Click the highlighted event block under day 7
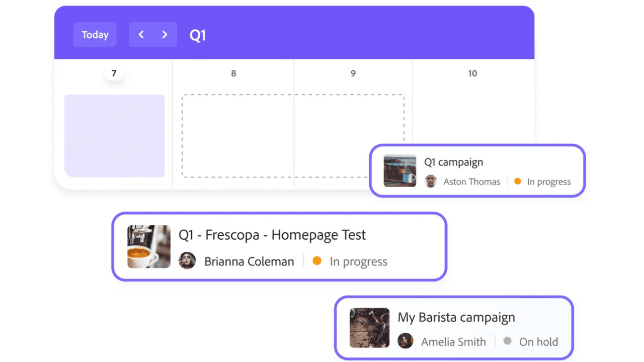 tap(114, 135)
